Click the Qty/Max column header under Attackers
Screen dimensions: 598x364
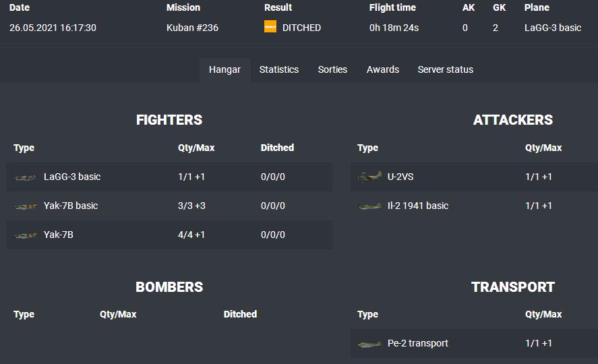tap(543, 148)
